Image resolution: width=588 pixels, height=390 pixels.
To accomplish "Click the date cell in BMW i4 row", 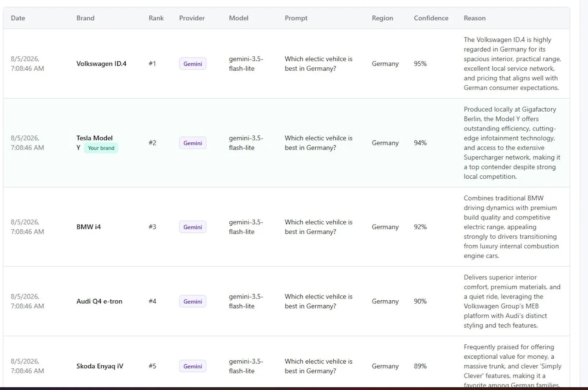I will pyautogui.click(x=27, y=227).
